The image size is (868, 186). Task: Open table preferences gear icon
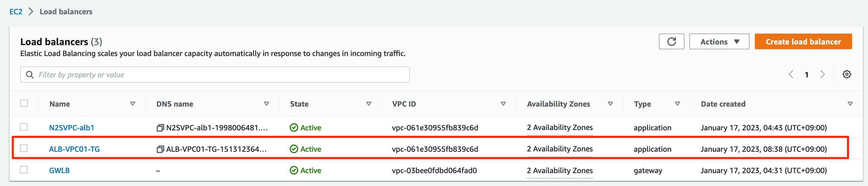point(847,74)
